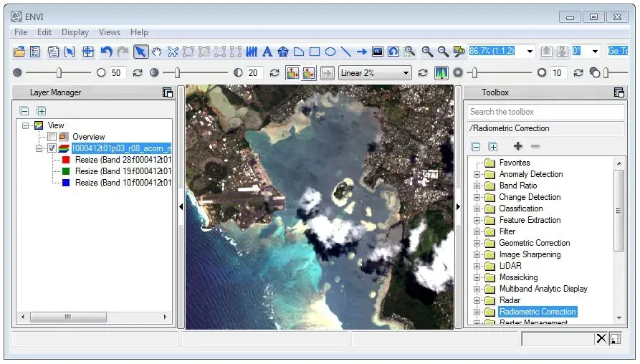
Task: Enable the Overview layer checkbox
Action: pos(52,137)
